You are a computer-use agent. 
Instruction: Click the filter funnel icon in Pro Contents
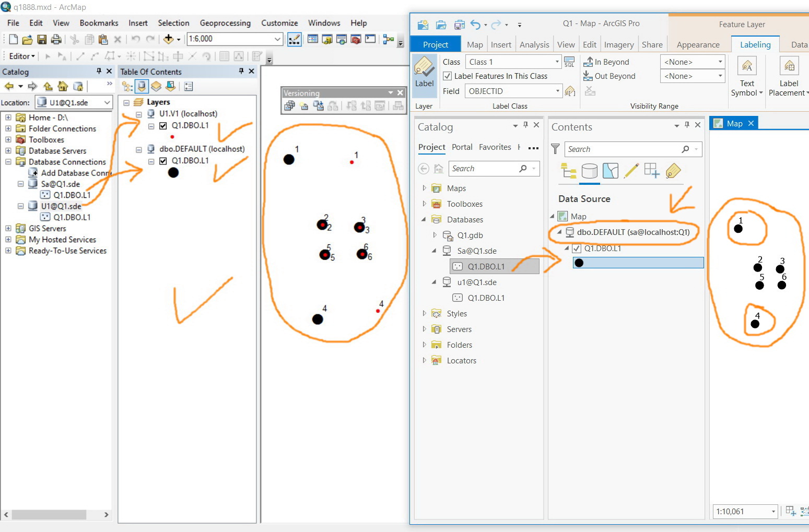point(555,149)
